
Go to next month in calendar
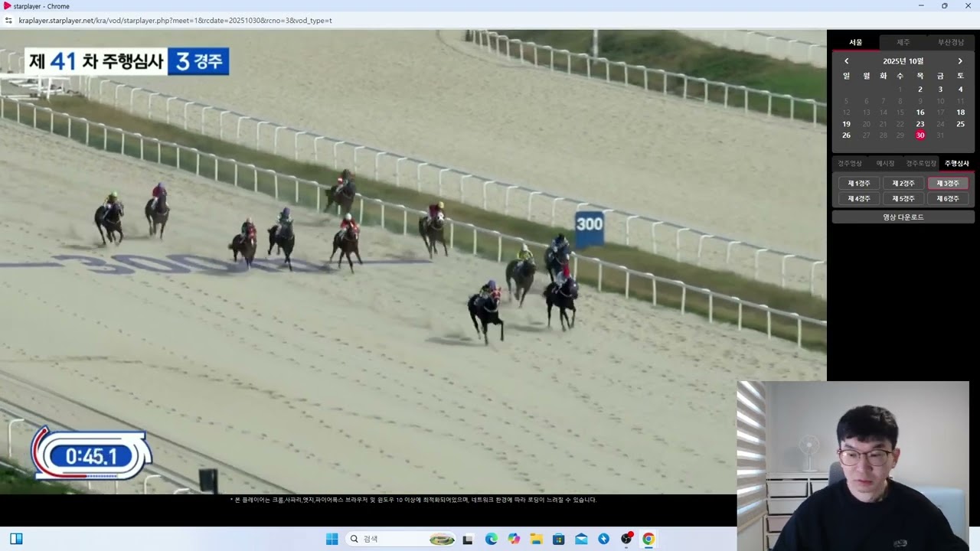960,61
